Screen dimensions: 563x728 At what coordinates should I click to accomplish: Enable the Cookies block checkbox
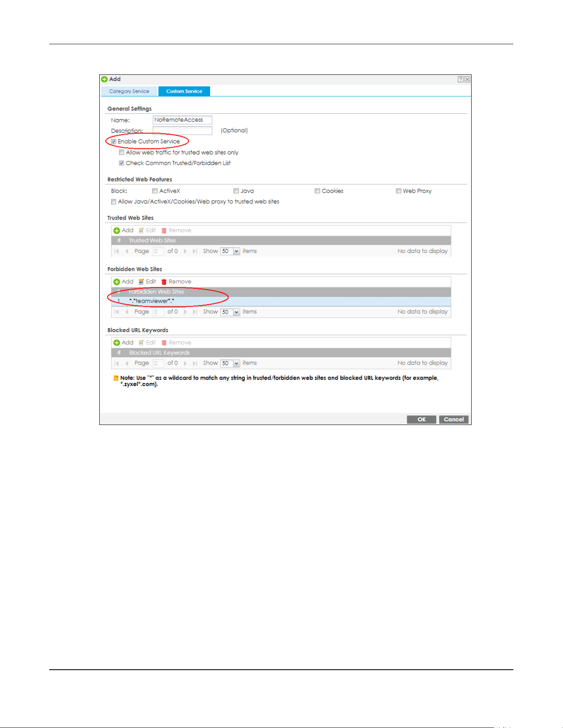click(317, 191)
